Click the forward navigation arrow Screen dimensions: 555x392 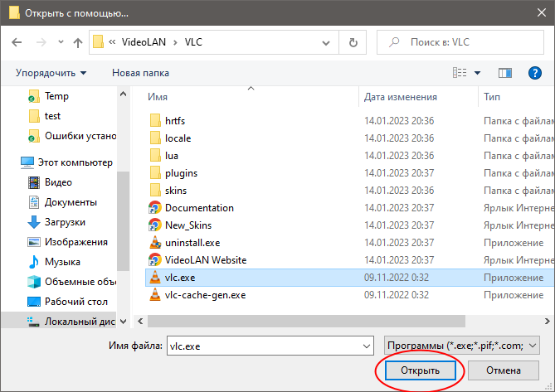[41, 42]
